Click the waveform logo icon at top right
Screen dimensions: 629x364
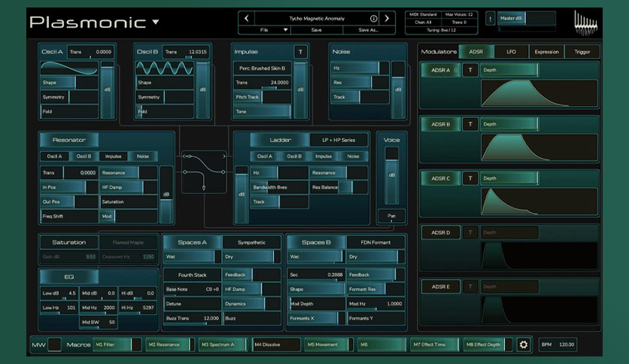pyautogui.click(x=585, y=23)
